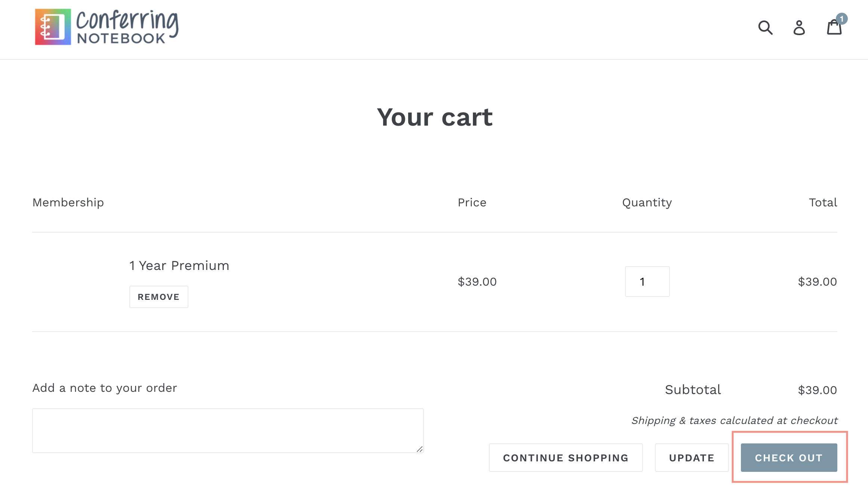The width and height of the screenshot is (868, 498).
Task: Click the Your cart heading
Action: (434, 117)
